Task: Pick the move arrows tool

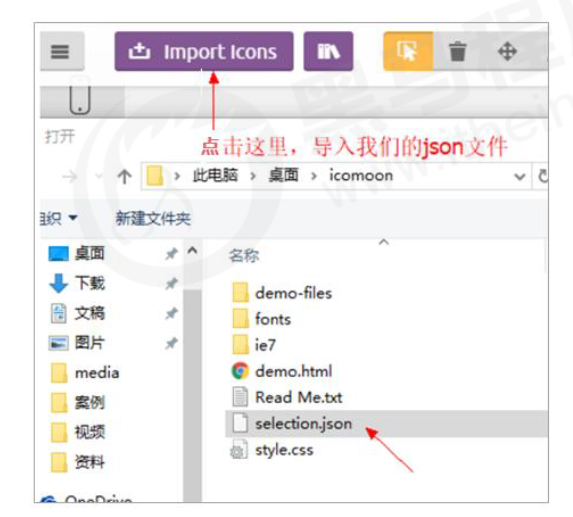Action: (x=507, y=51)
